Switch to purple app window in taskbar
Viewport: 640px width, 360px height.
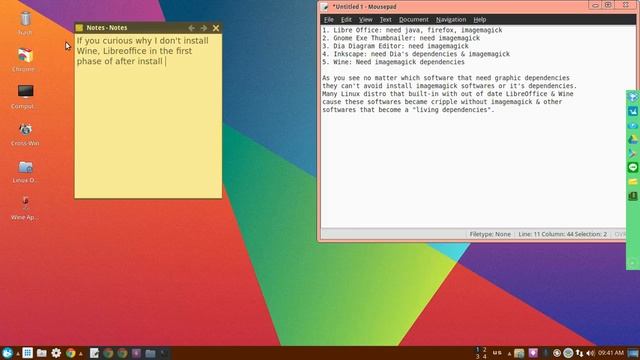point(136,353)
